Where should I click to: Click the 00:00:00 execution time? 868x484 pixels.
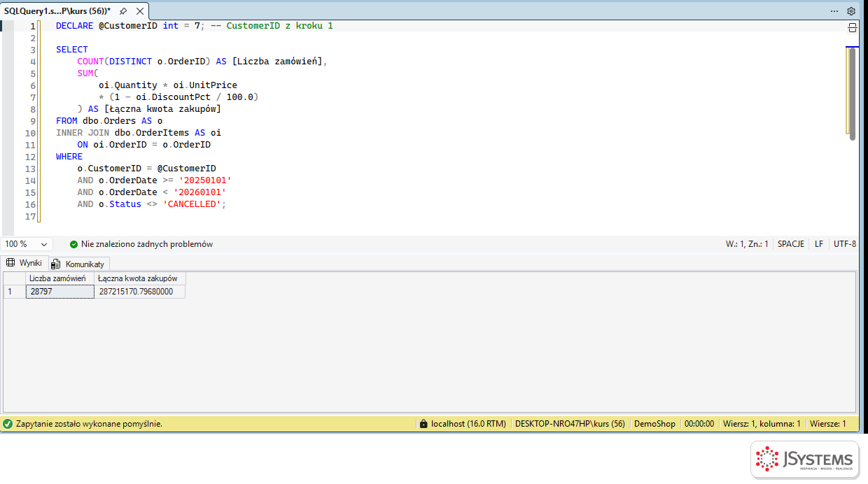pyautogui.click(x=699, y=424)
